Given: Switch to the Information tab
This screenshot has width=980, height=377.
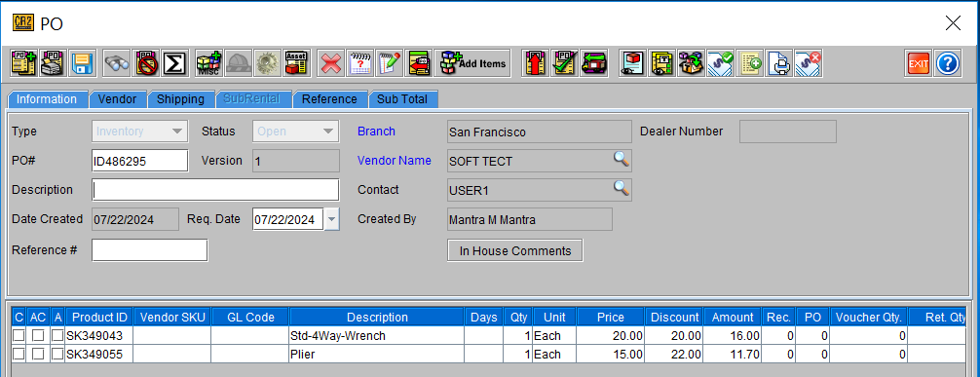Looking at the screenshot, I should [47, 99].
